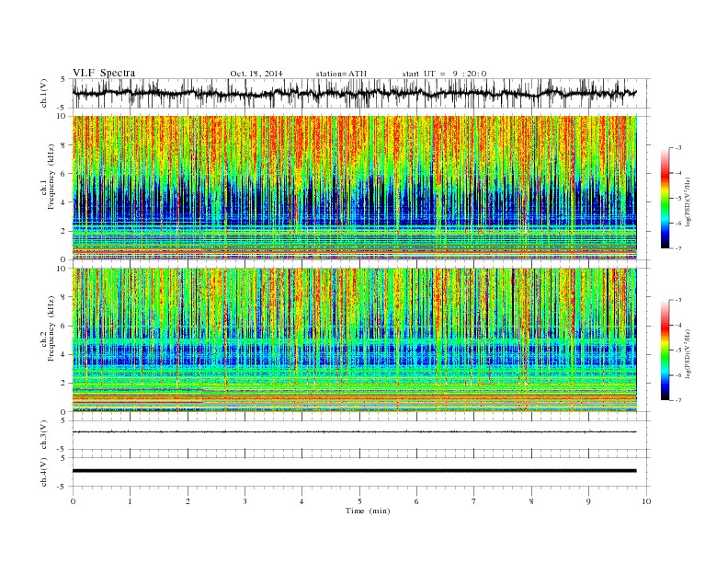Image resolution: width=728 pixels, height=563 pixels.
Task: Click the date label "Oct. 18, 2014"
Action: pyautogui.click(x=256, y=74)
